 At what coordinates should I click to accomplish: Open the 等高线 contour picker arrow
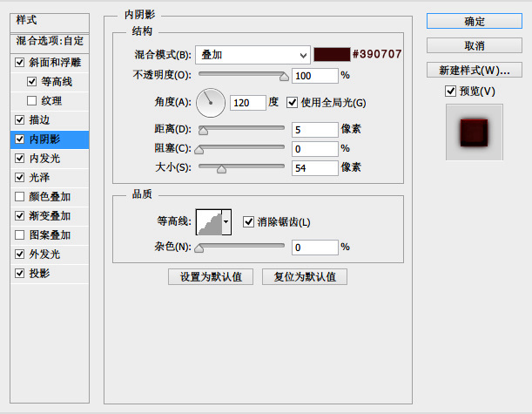point(226,222)
